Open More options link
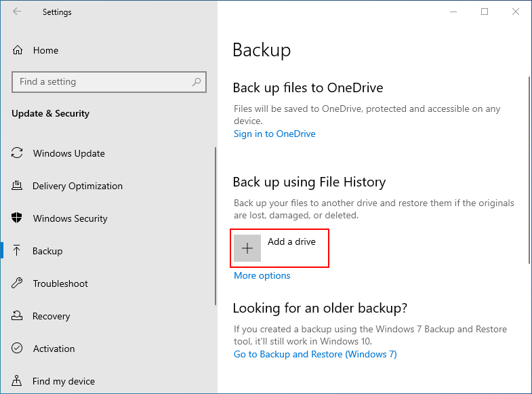 point(262,275)
